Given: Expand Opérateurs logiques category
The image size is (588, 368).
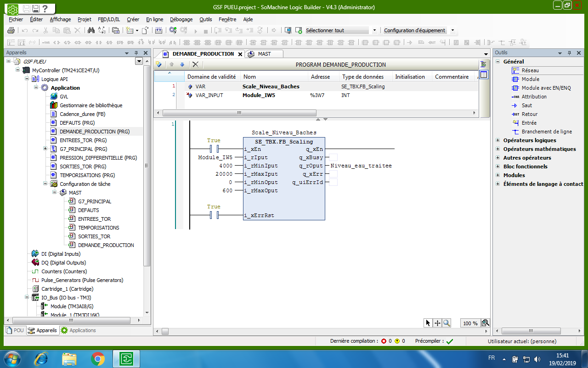Looking at the screenshot, I should (x=498, y=140).
